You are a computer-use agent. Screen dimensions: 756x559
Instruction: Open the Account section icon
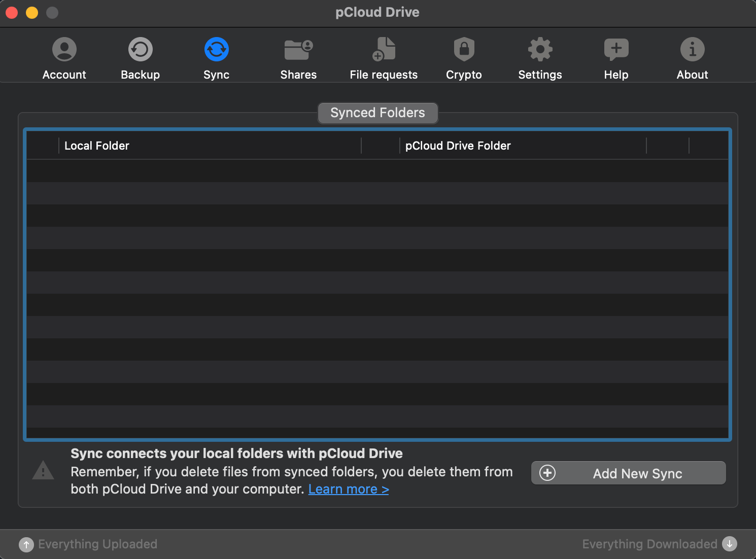click(64, 50)
